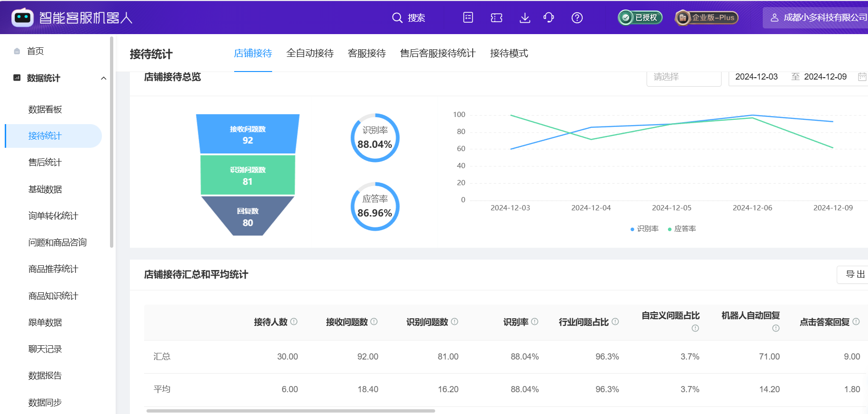Image resolution: width=868 pixels, height=414 pixels.
Task: Click the 接收问题数 92 funnel segment
Action: click(x=248, y=134)
